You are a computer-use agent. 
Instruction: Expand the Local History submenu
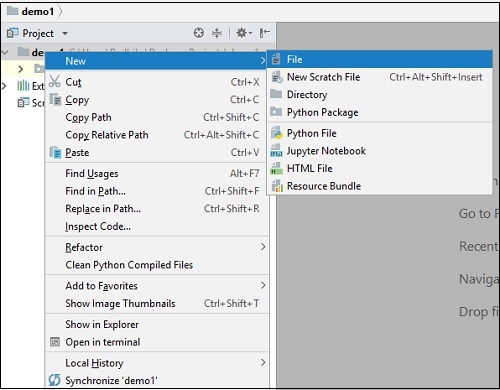[157, 363]
